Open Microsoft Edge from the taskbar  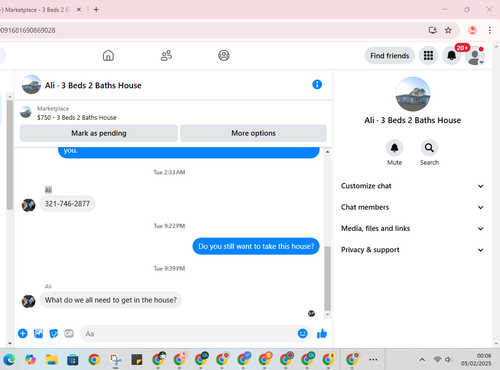(9, 360)
